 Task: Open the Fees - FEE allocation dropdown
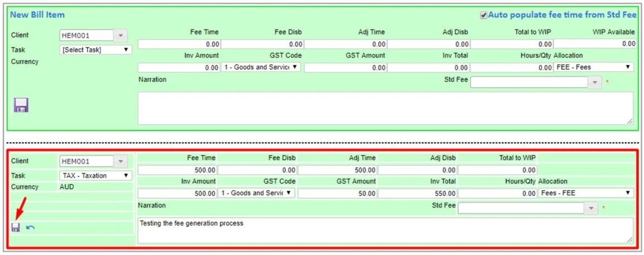click(586, 193)
